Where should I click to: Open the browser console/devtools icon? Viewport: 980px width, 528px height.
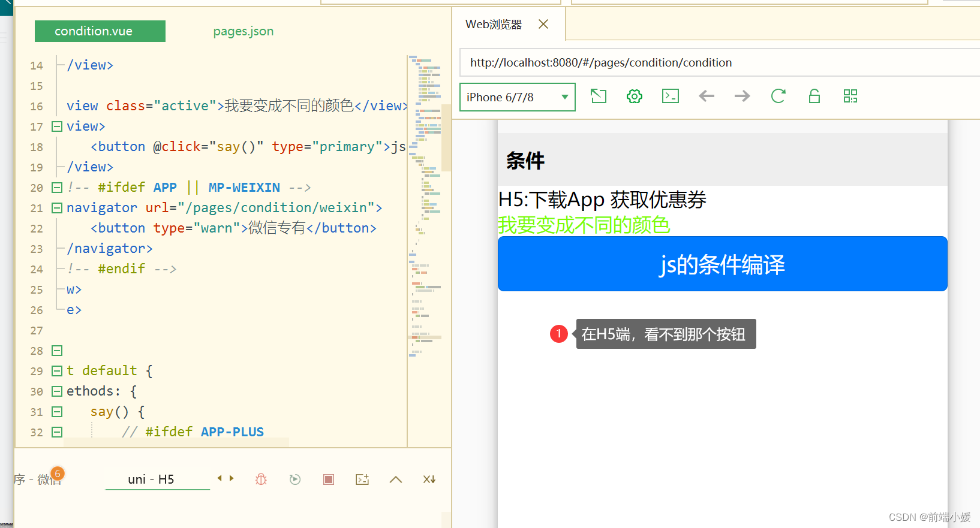point(671,96)
